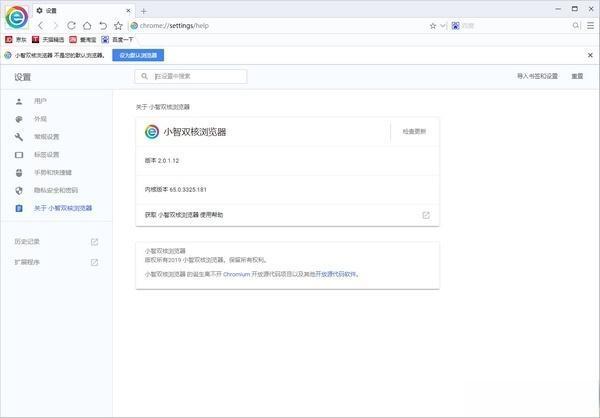Image resolution: width=600 pixels, height=418 pixels.
Task: Click the blue set default browser button
Action: point(138,55)
